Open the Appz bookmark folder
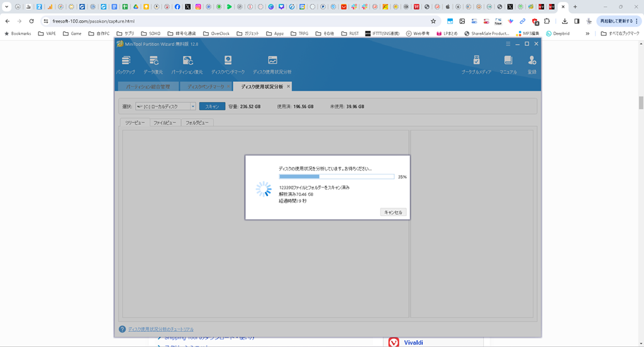The image size is (644, 347). pyautogui.click(x=275, y=34)
